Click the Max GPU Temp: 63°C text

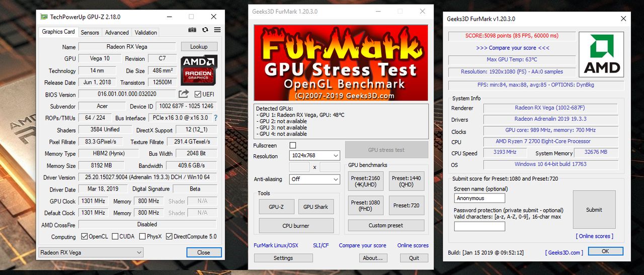[512, 59]
